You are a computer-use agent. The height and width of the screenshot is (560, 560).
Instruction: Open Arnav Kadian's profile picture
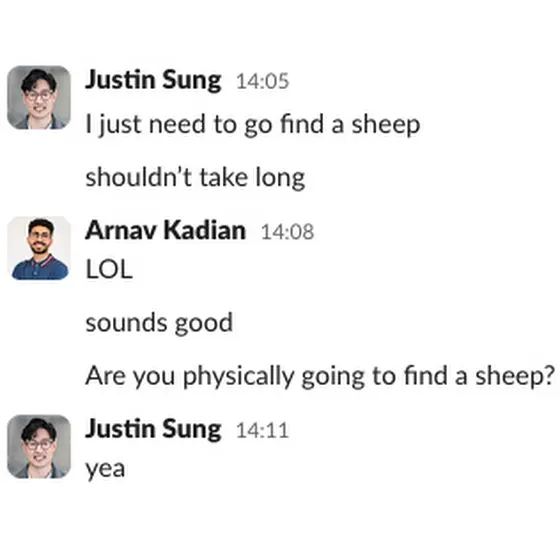tap(39, 248)
